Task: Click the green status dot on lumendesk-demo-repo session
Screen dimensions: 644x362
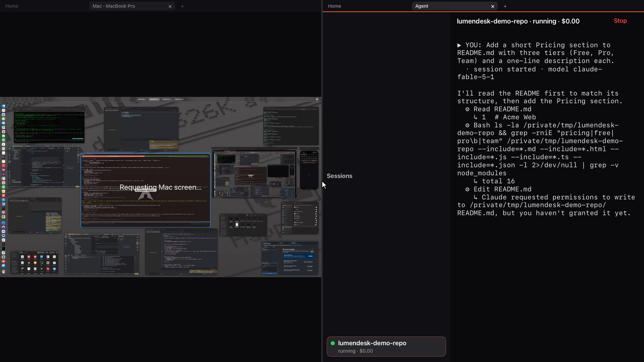Action: point(333,343)
